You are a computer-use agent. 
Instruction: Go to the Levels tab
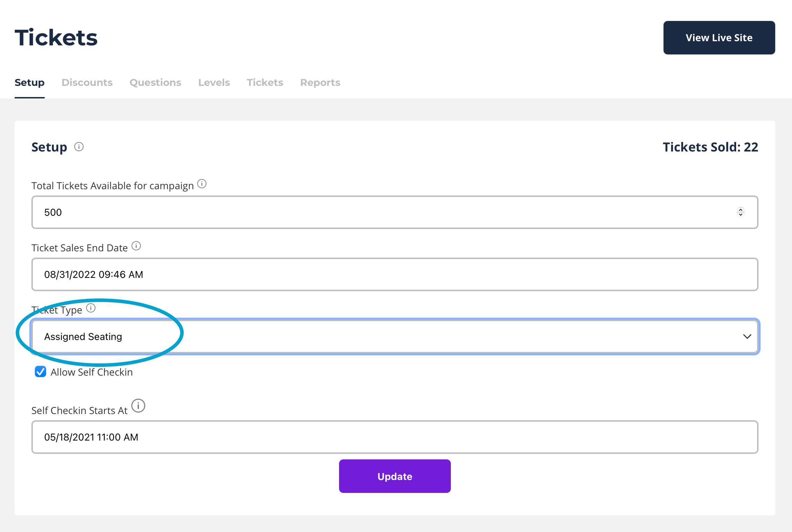click(x=214, y=83)
